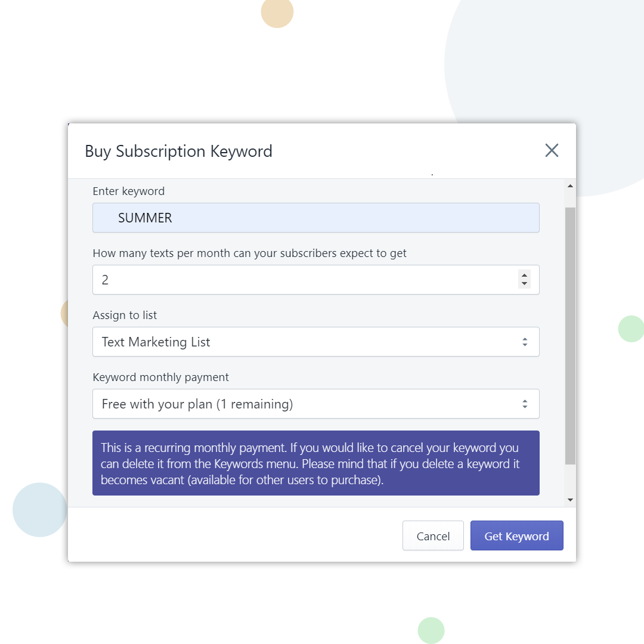Click the scrollbar's top arrow
The width and height of the screenshot is (644, 644).
click(569, 185)
